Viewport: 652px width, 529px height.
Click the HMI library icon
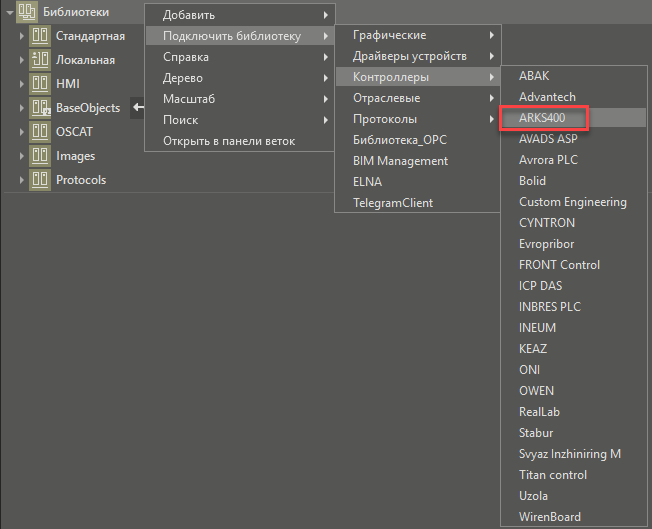(x=40, y=84)
